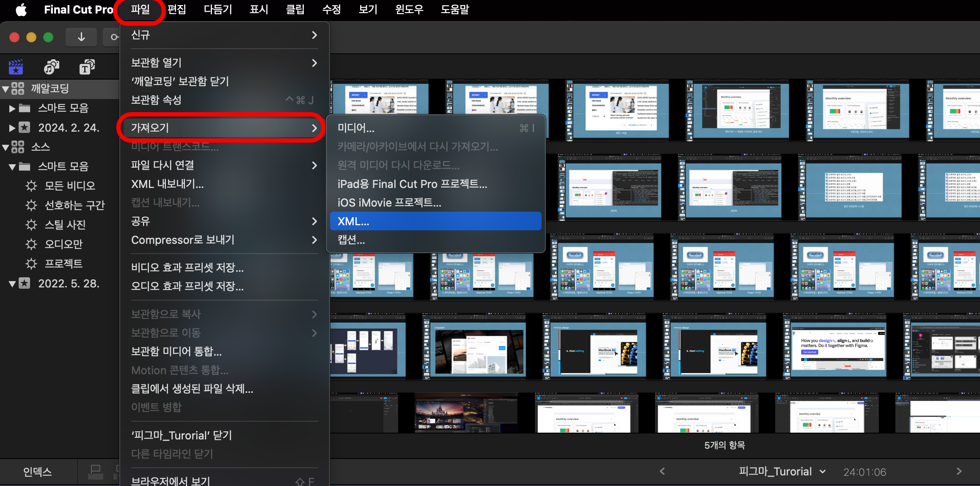Open the Libraries sidebar clapperboard icon
The image size is (980, 486).
(16, 67)
